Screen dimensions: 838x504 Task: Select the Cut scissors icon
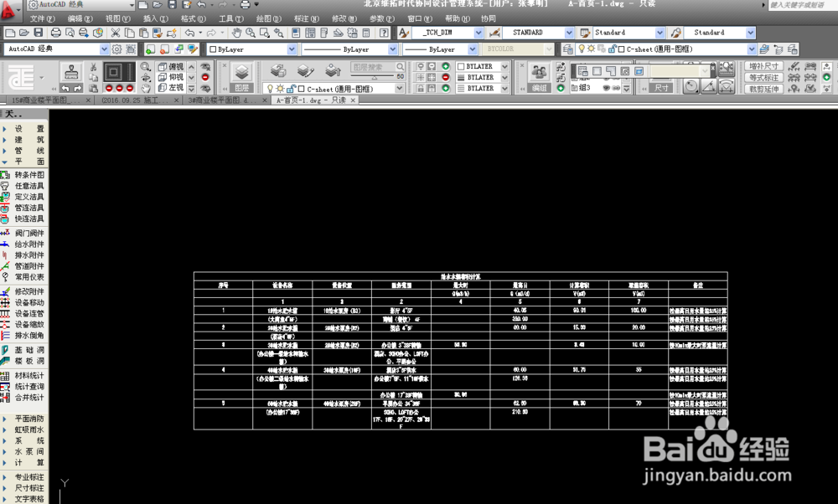pos(115,33)
